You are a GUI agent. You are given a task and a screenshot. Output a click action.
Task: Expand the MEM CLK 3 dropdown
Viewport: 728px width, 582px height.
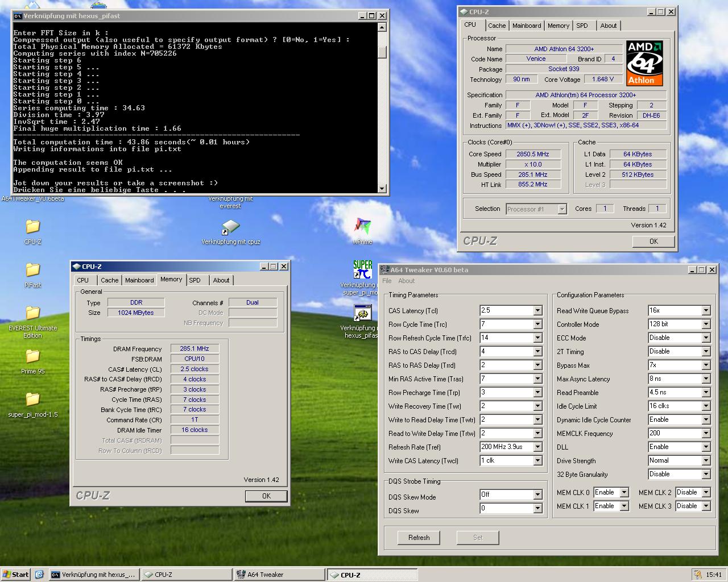(706, 506)
